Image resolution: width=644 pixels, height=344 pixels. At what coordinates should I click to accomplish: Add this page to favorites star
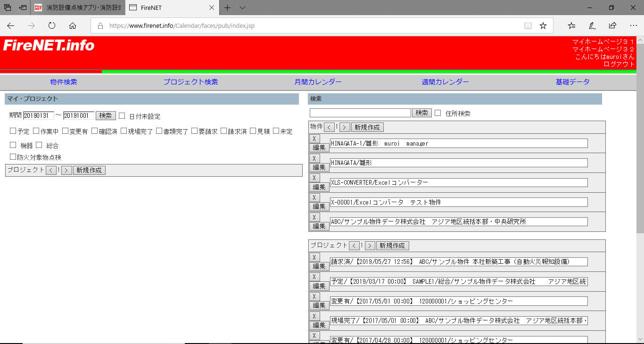coord(543,25)
